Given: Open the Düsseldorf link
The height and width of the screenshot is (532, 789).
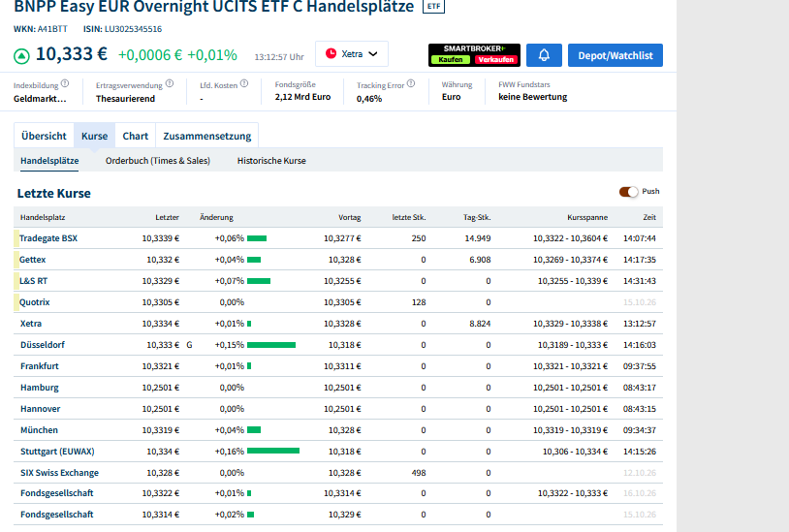Looking at the screenshot, I should click(x=43, y=345).
